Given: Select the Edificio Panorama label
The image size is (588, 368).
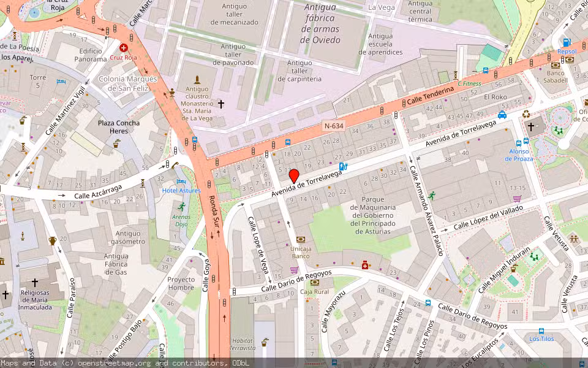Looking at the screenshot, I should pos(91,55).
